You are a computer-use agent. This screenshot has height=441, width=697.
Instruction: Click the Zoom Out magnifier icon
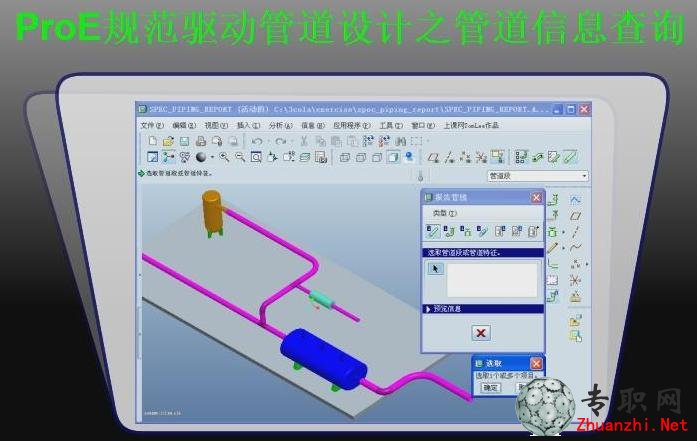[240, 157]
